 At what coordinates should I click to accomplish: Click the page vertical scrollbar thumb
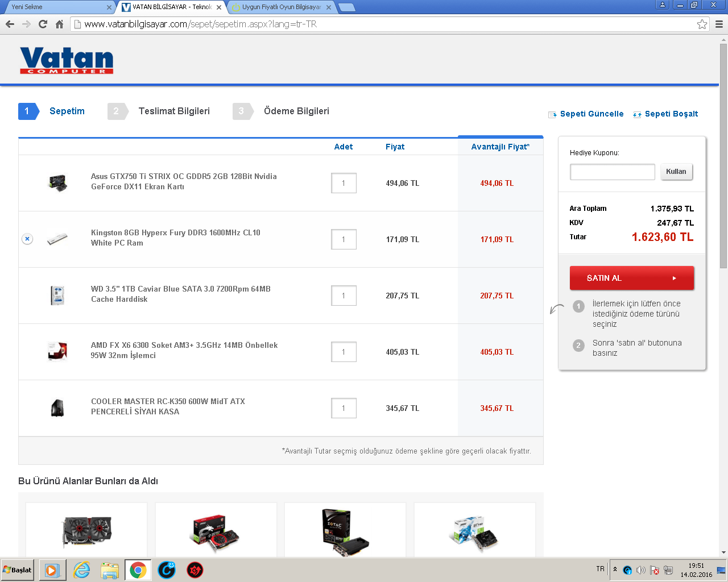tap(723, 156)
